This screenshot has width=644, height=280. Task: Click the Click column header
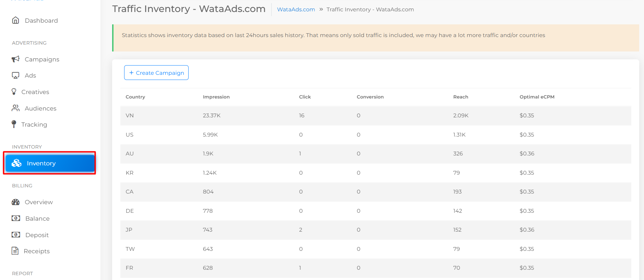coord(305,97)
